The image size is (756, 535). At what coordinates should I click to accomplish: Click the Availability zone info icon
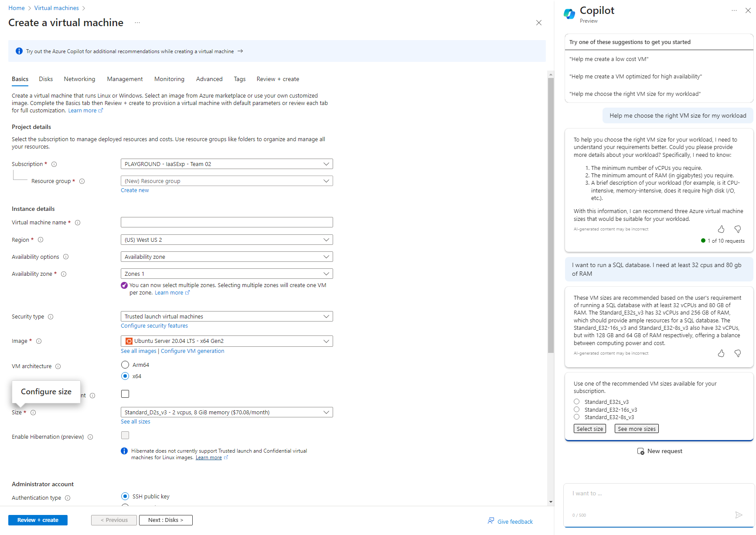(64, 274)
